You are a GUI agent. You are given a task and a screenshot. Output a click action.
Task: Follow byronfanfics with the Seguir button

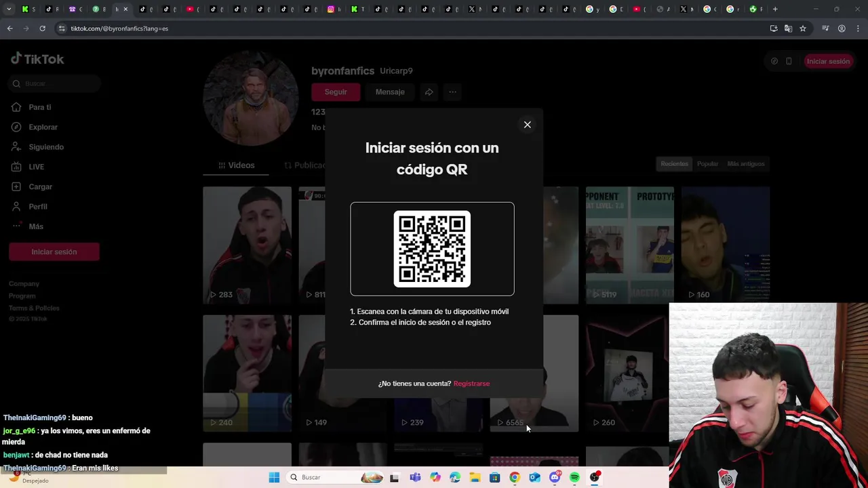click(336, 91)
